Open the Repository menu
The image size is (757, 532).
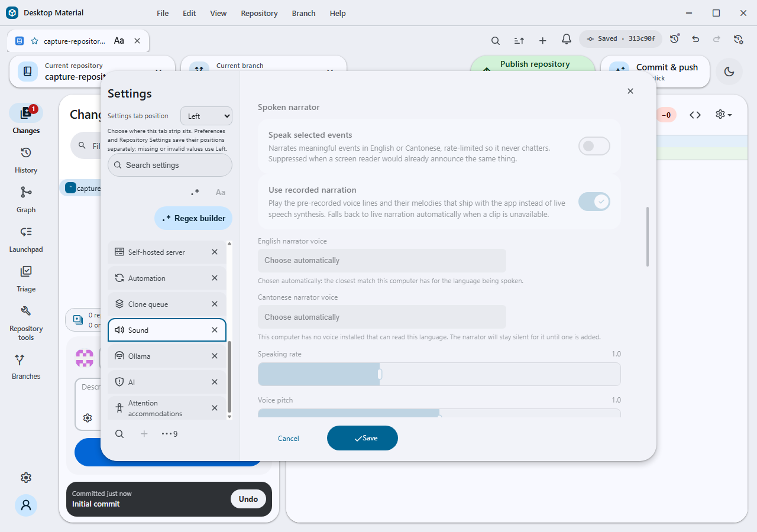pyautogui.click(x=259, y=13)
